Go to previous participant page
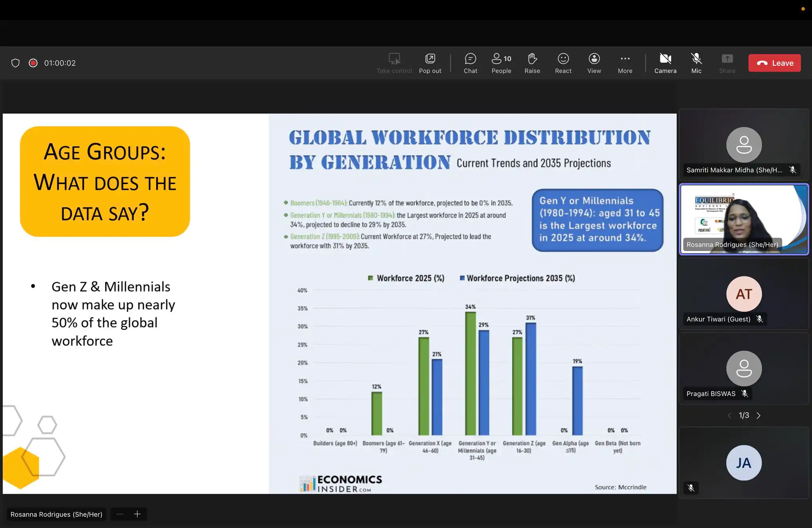 [x=729, y=415]
